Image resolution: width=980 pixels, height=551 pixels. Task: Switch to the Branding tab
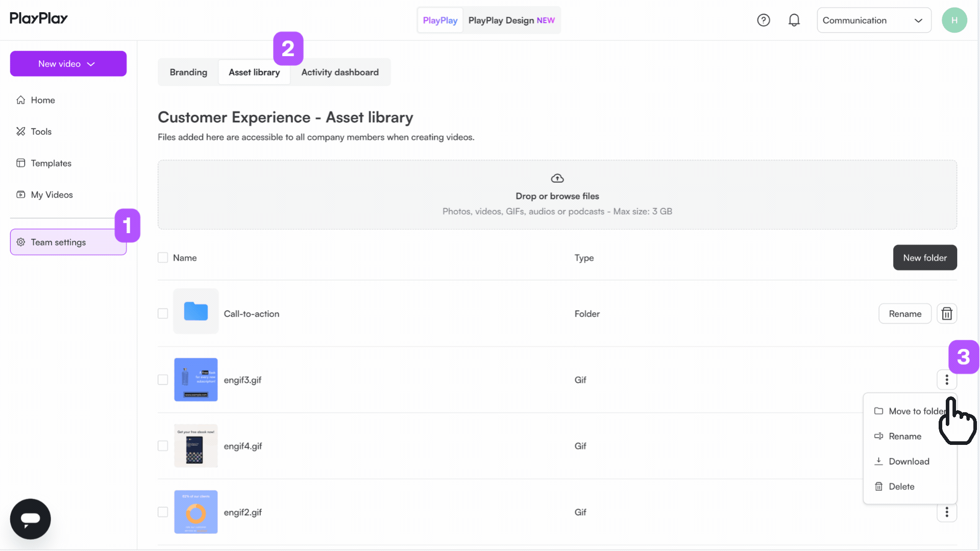coord(188,72)
